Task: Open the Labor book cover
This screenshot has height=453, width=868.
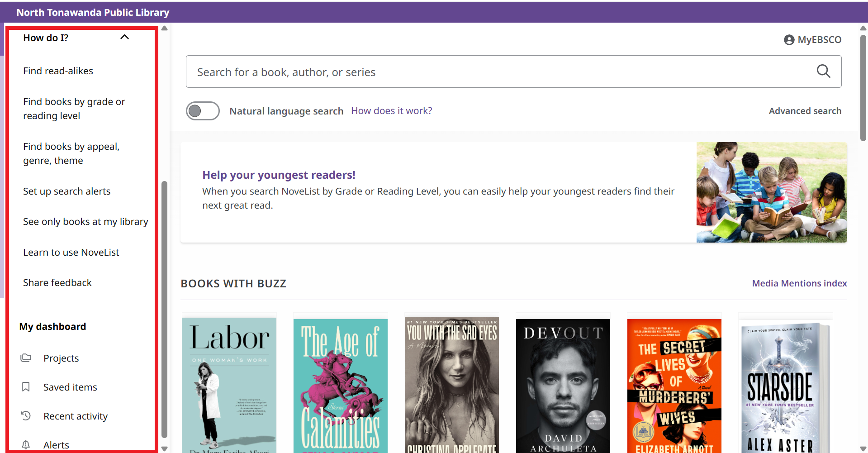Action: click(229, 385)
